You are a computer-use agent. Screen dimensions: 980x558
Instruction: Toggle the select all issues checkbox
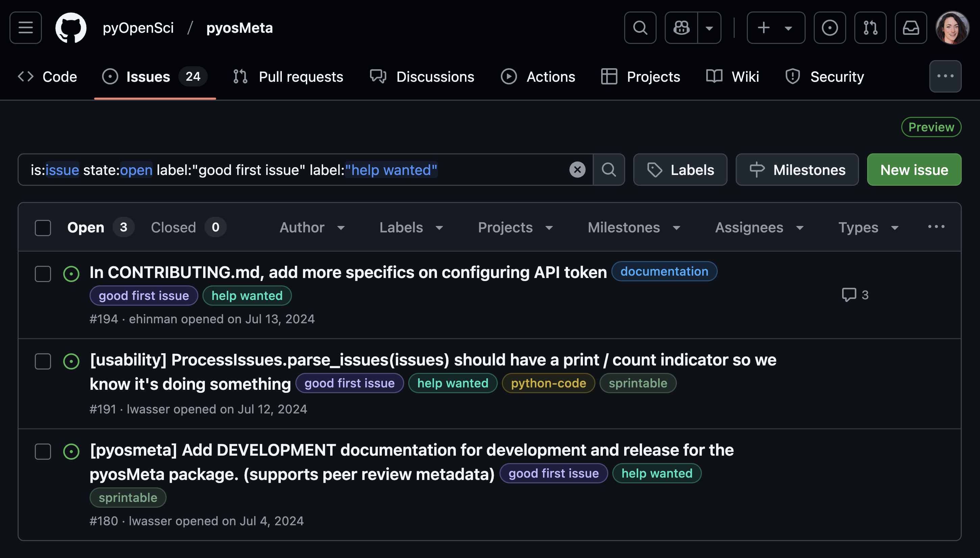click(x=43, y=228)
